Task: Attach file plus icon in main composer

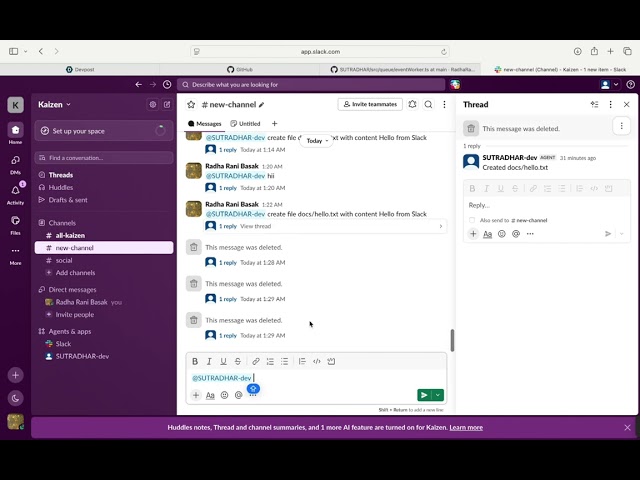Action: tap(196, 395)
